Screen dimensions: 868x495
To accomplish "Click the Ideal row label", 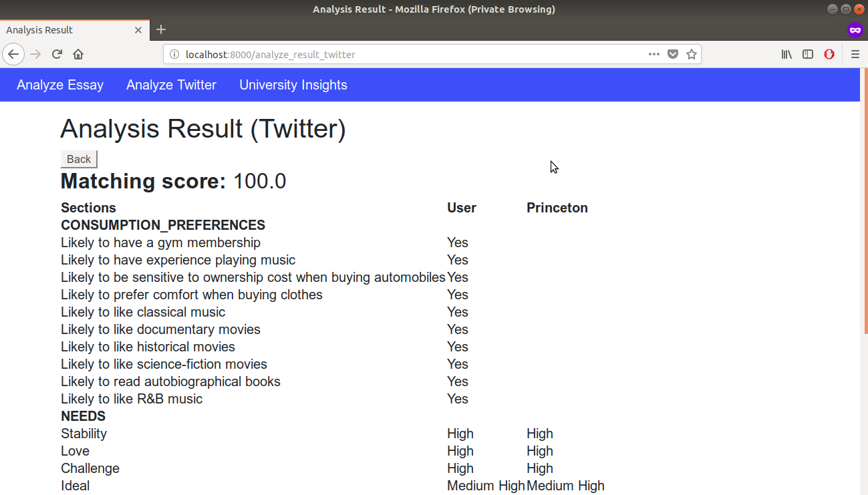I will 75,486.
